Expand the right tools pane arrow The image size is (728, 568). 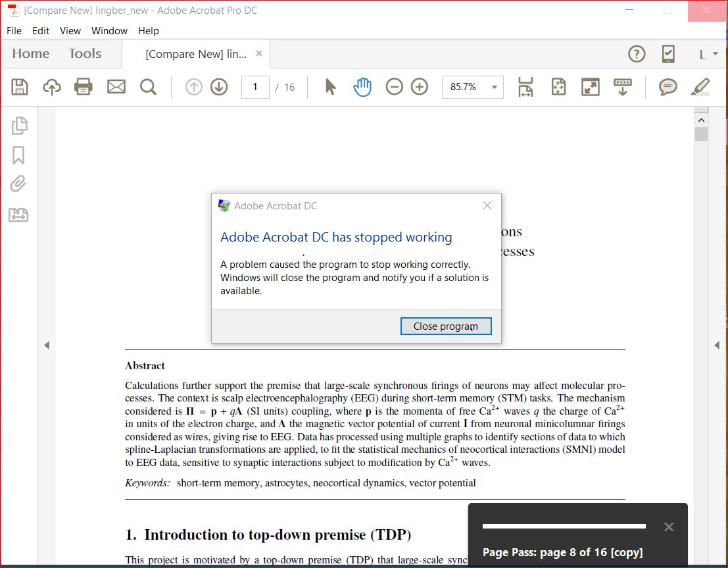(x=717, y=345)
